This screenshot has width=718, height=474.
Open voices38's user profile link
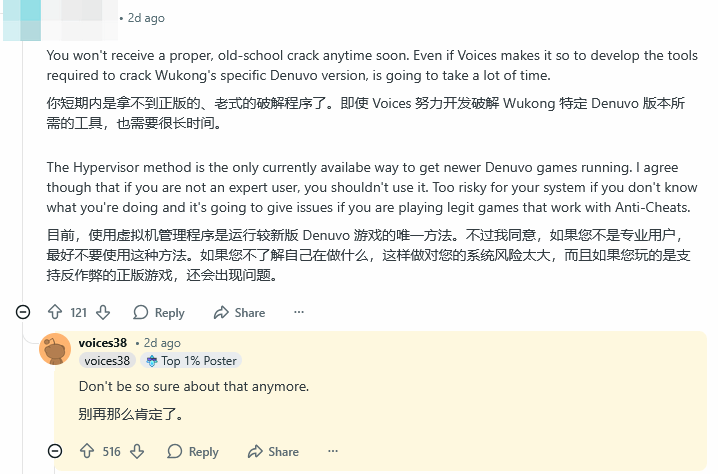click(x=103, y=343)
